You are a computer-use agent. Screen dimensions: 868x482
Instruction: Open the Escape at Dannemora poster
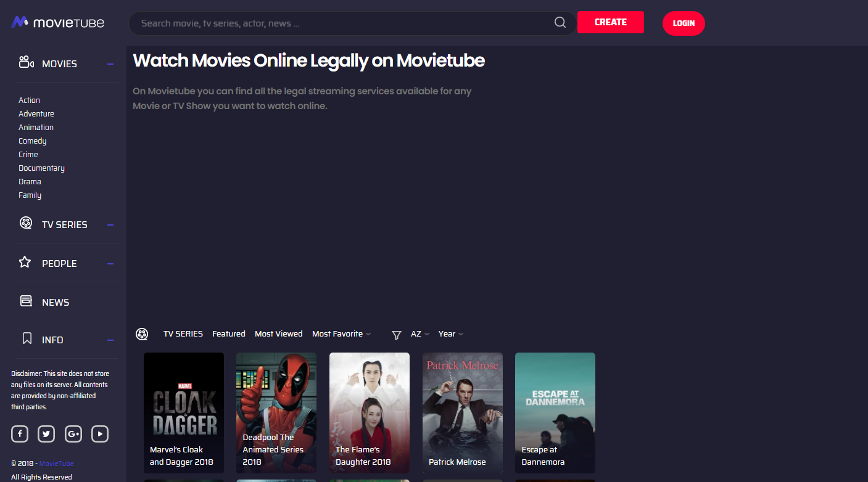[555, 413]
